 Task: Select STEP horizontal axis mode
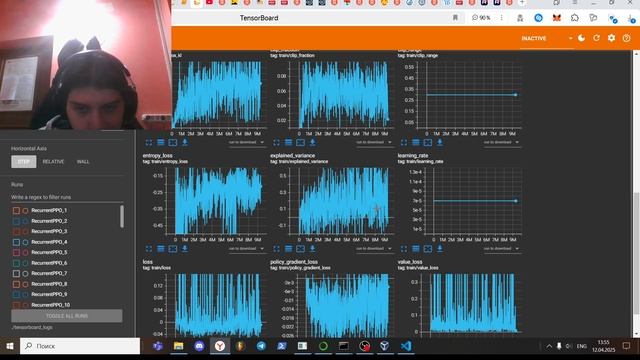point(24,162)
